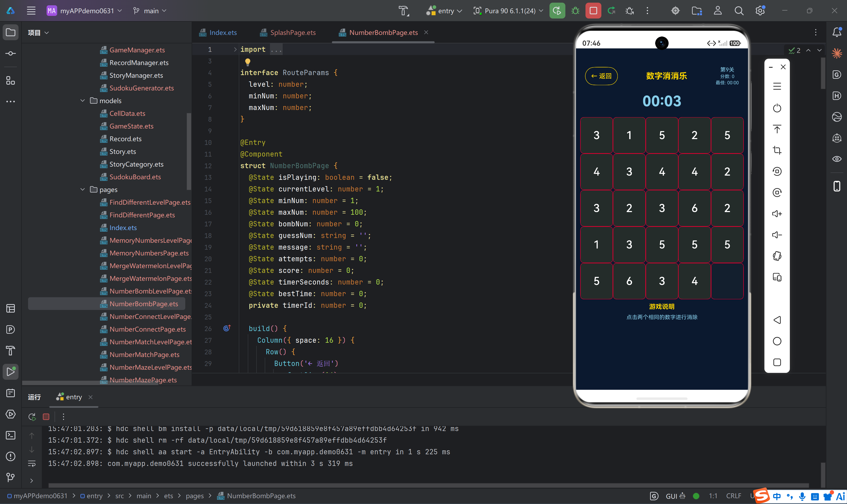Open the Problems tool window
The image size is (847, 504).
click(11, 456)
